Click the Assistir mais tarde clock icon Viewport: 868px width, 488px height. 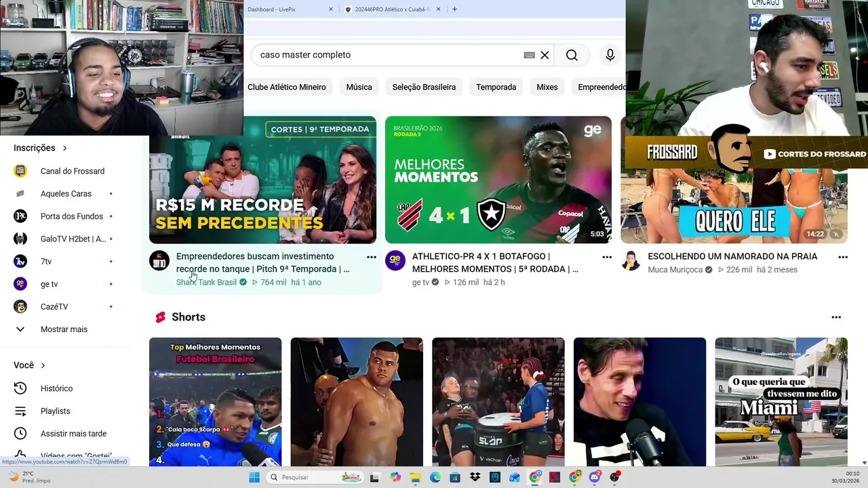point(20,434)
